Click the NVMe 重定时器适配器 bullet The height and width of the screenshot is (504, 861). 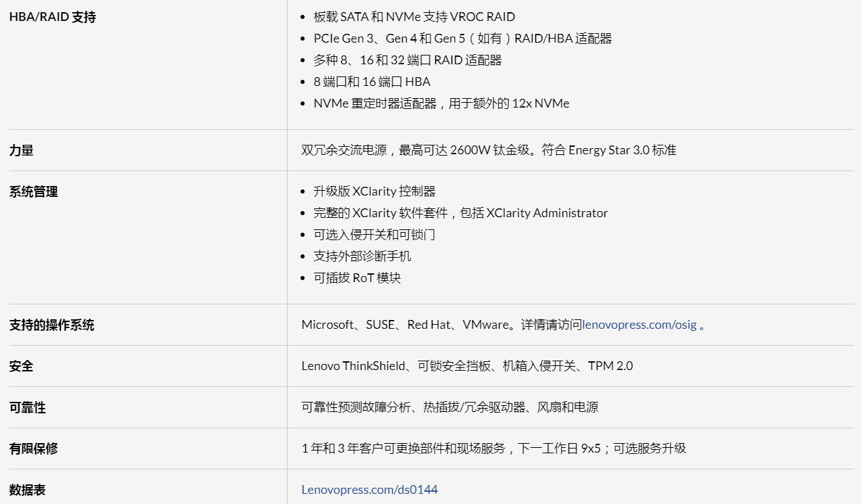click(x=441, y=104)
